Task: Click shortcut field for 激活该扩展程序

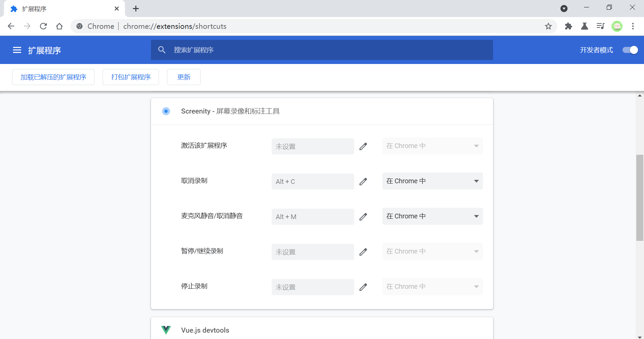Action: coord(313,146)
